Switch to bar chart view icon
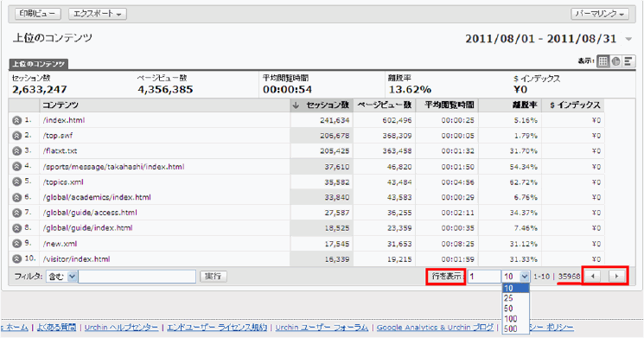Screen dimensions: 644x338 [x=628, y=61]
